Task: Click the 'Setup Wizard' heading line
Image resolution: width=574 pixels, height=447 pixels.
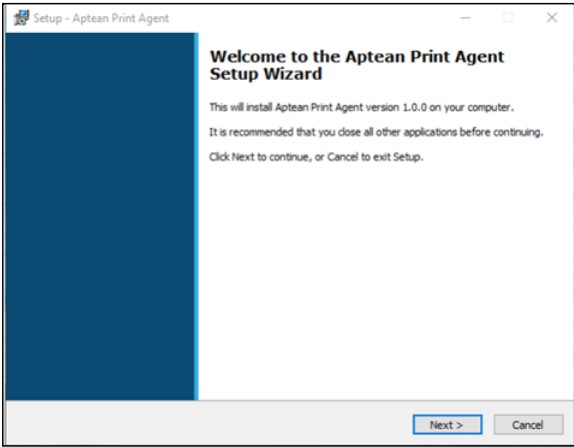Action: pos(266,74)
